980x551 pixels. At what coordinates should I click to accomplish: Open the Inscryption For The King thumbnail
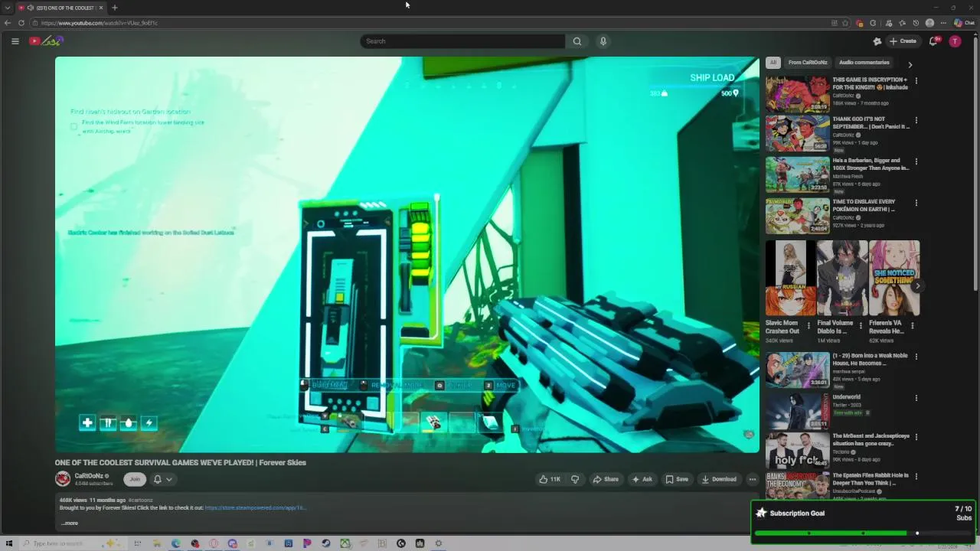tap(797, 93)
